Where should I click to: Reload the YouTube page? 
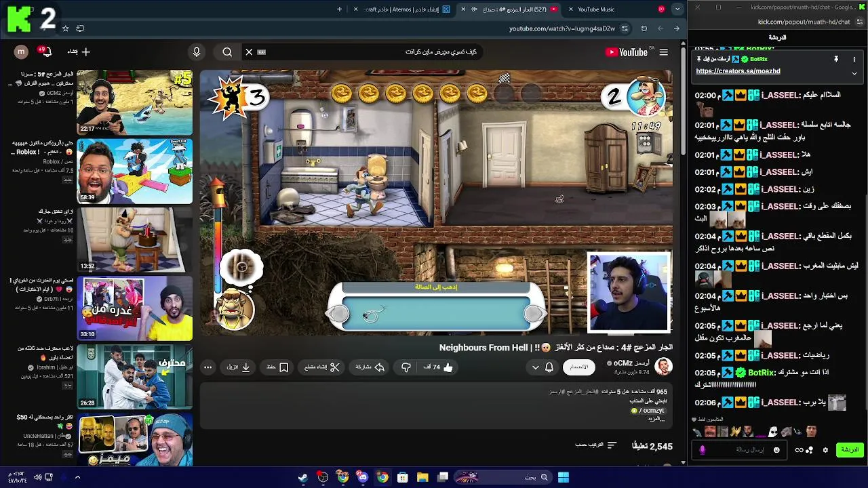(x=644, y=28)
